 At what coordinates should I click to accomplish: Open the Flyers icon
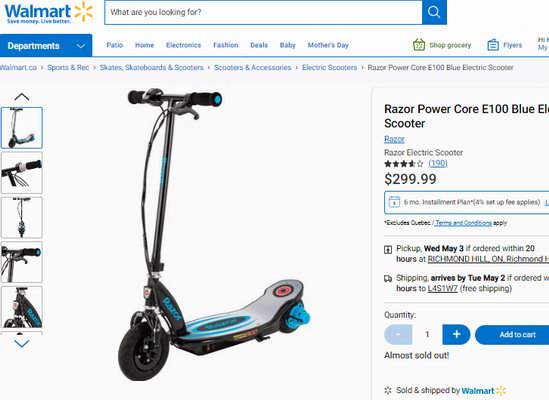[x=493, y=45]
